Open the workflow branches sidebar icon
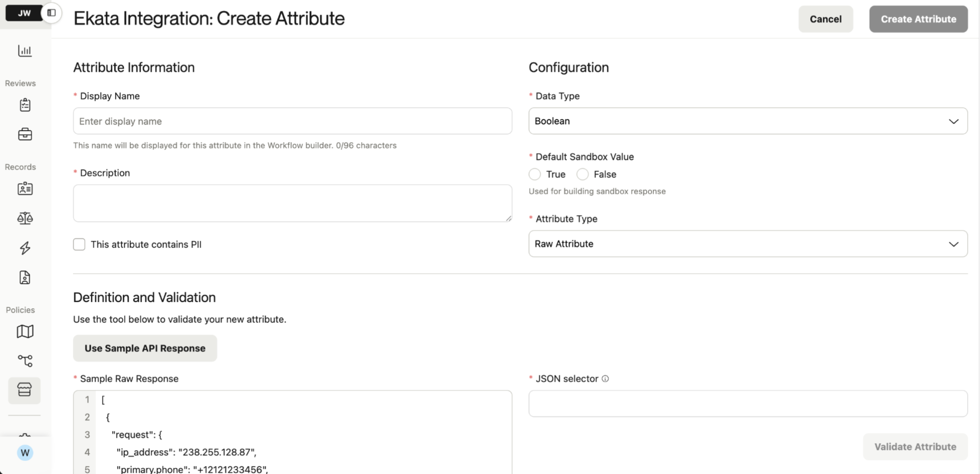980x474 pixels. click(25, 360)
